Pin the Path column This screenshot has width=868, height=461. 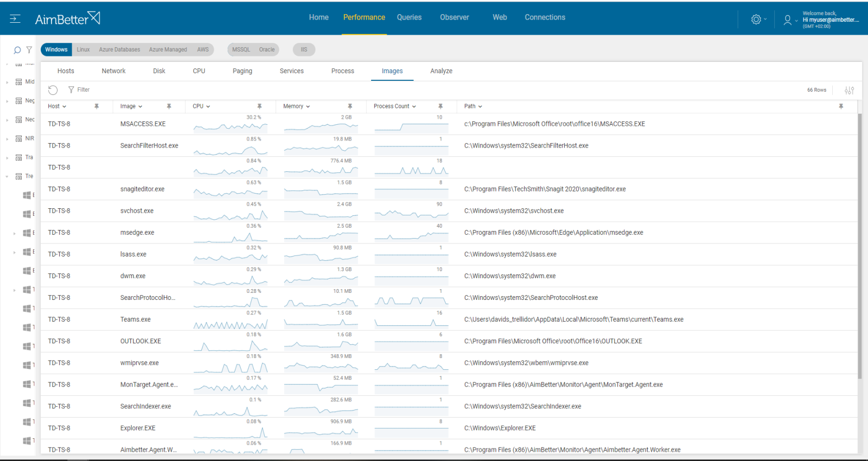841,106
